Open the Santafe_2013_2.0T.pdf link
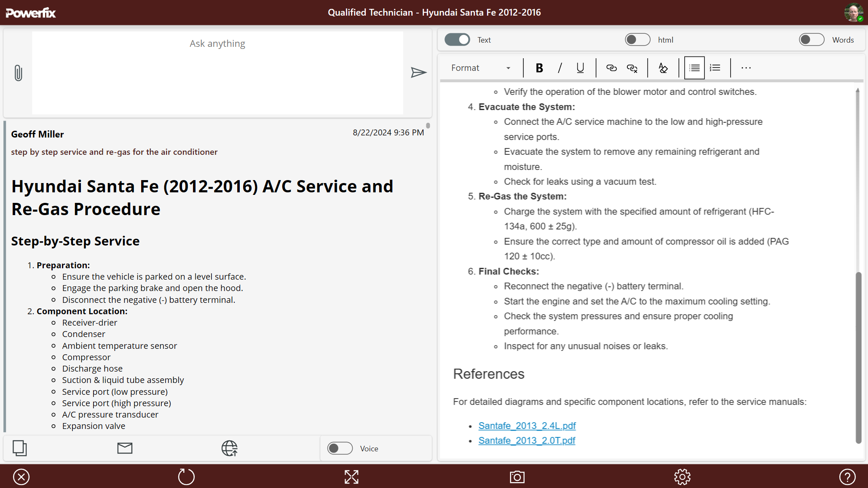Image resolution: width=868 pixels, height=488 pixels. click(527, 440)
